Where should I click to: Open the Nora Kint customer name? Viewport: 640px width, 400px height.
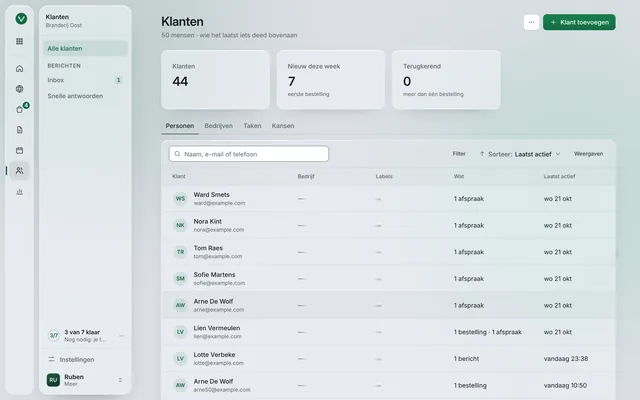[x=207, y=221]
